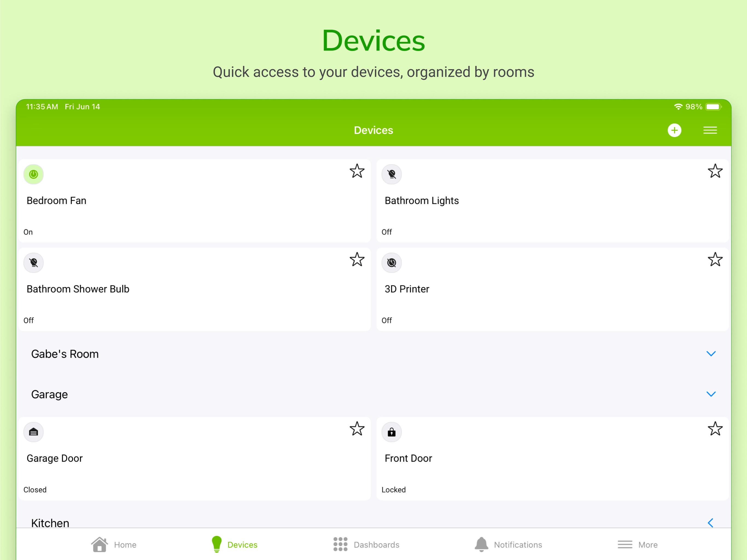Favorite the Bedroom Fan with star
The height and width of the screenshot is (560, 747).
[x=357, y=171]
